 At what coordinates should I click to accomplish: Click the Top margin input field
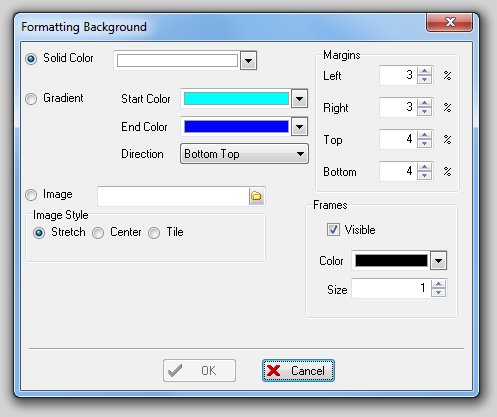click(398, 139)
